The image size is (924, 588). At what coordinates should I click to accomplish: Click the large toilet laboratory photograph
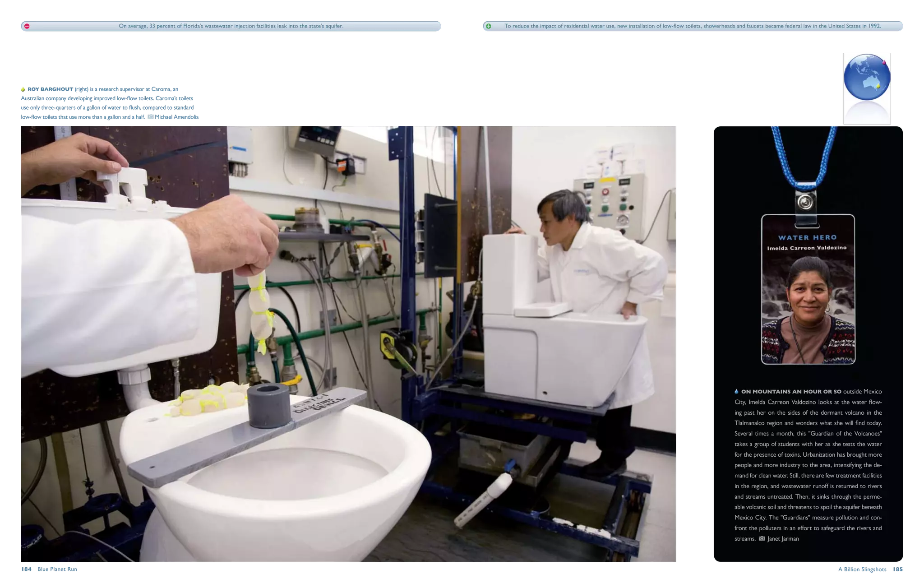pos(348,343)
